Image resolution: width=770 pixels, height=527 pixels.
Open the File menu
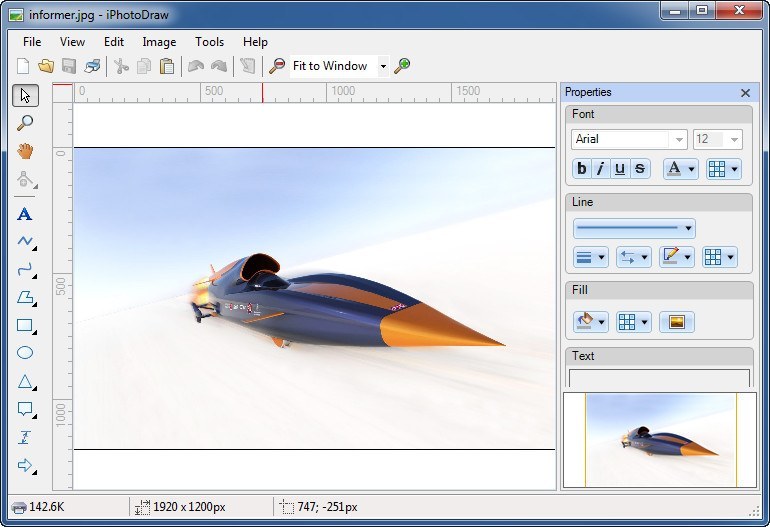point(32,42)
